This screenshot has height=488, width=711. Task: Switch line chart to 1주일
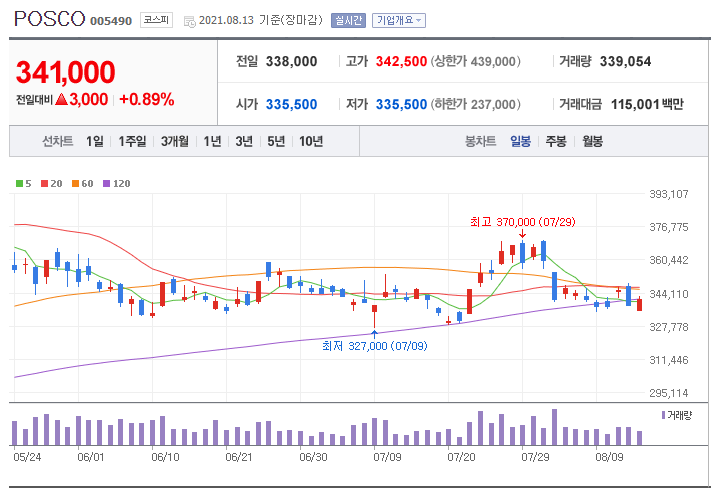tap(132, 142)
